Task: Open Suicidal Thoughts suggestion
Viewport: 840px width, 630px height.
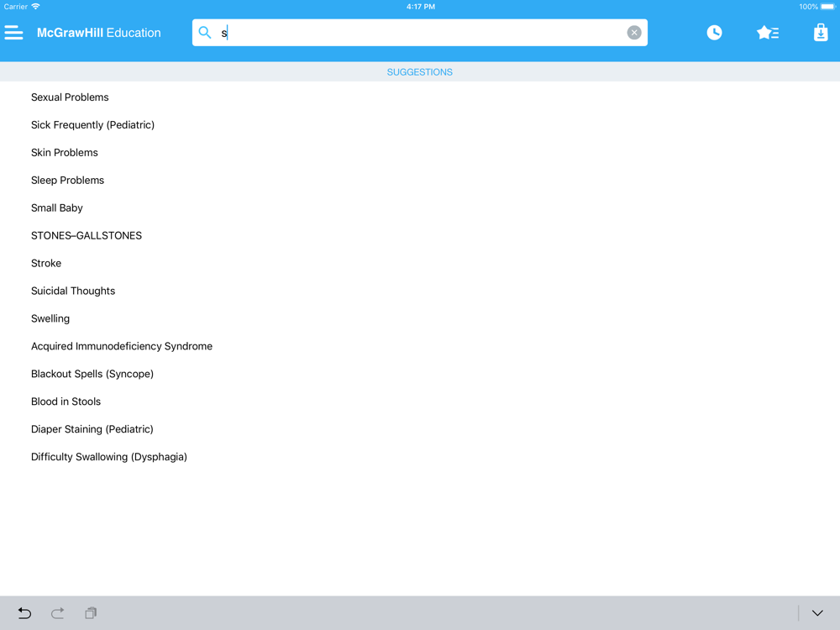Action: 73,291
